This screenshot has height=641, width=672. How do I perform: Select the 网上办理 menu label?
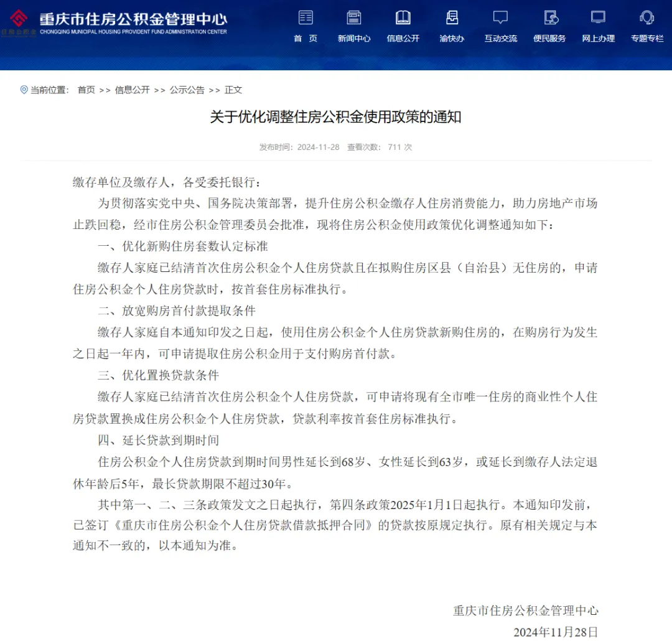coord(598,39)
